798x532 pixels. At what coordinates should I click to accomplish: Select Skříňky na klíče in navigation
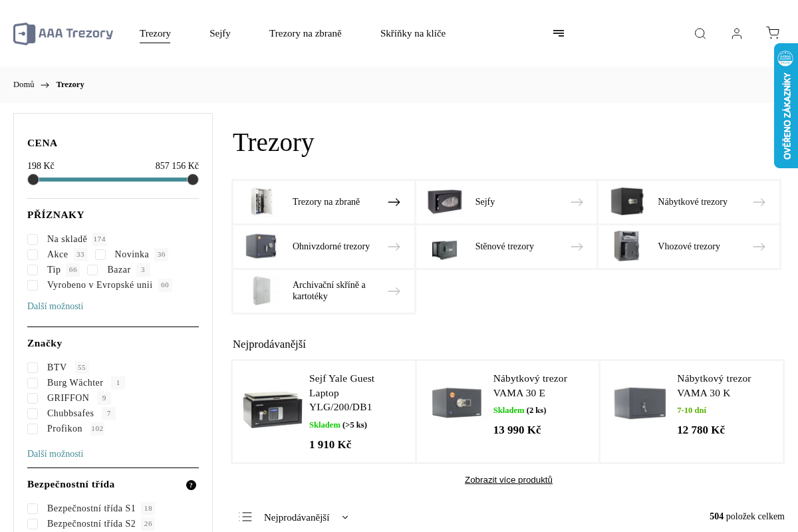click(413, 33)
